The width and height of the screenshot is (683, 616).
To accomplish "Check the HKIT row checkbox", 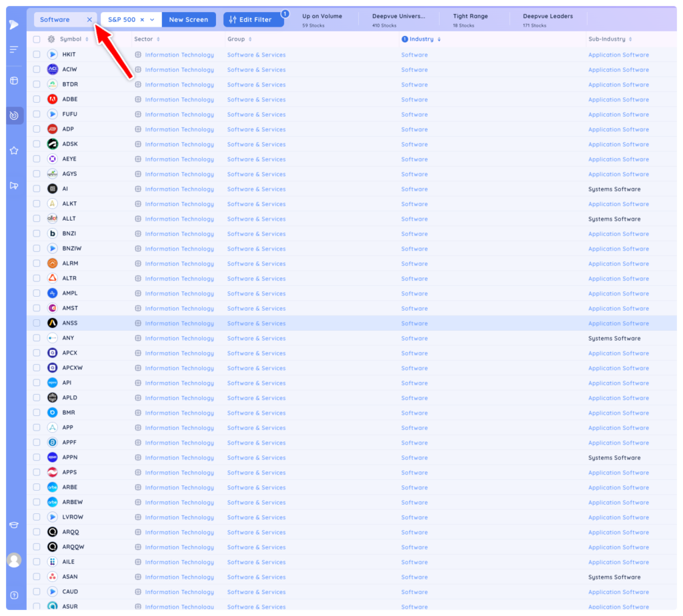I will [x=37, y=55].
